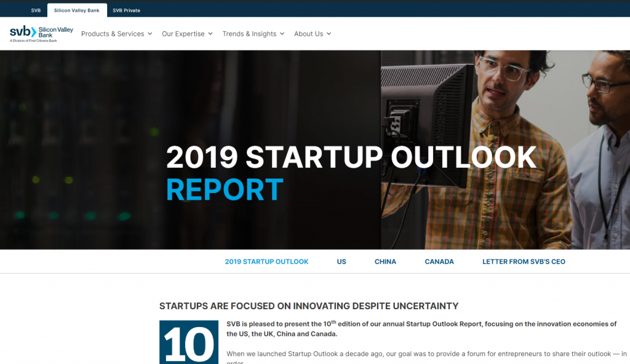Switch to the SVB top tab
The height and width of the screenshot is (364, 630).
pos(36,10)
